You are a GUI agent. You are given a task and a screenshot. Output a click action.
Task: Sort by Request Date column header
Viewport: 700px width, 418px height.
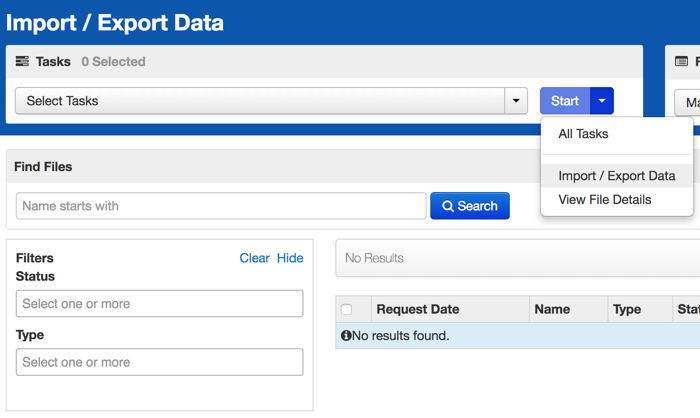pos(417,310)
